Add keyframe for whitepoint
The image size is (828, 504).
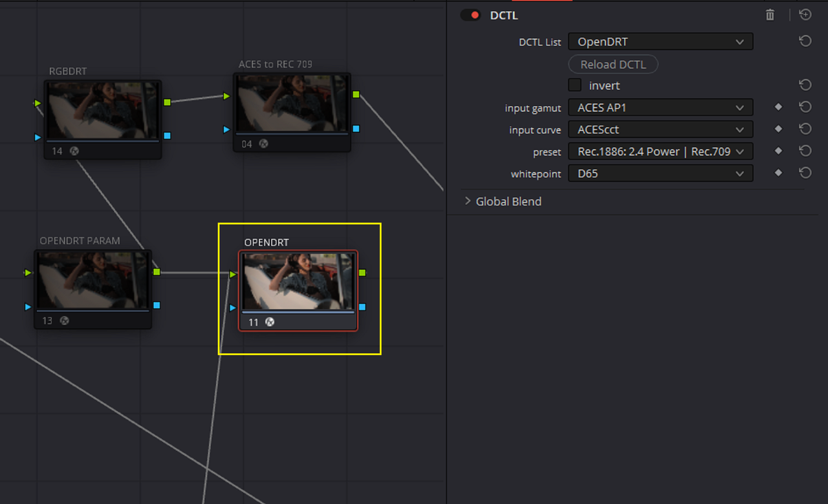coord(778,173)
